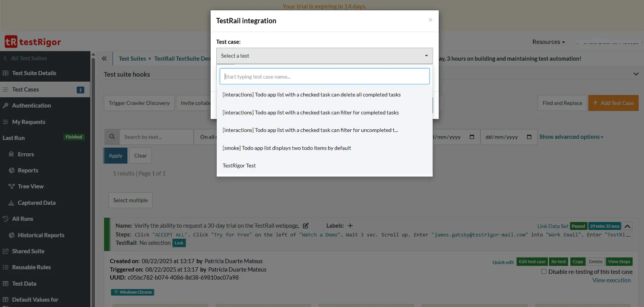Click Test Cases count badge

click(80, 90)
